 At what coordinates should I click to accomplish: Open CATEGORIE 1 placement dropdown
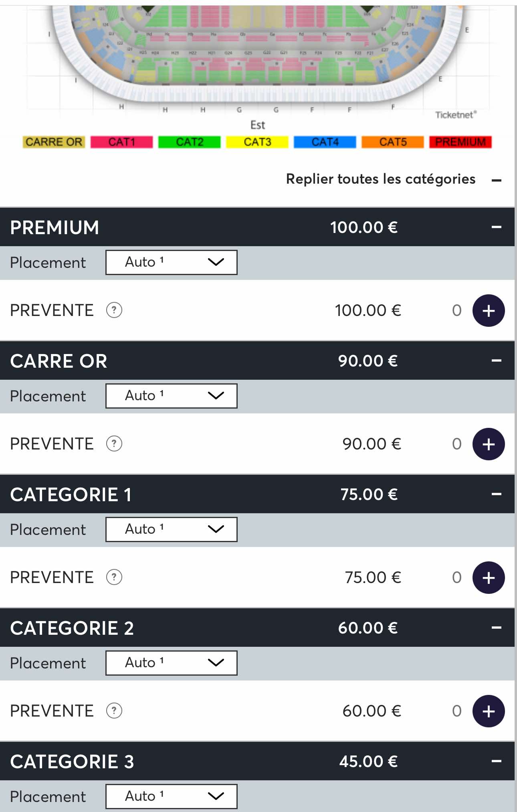[x=172, y=529]
